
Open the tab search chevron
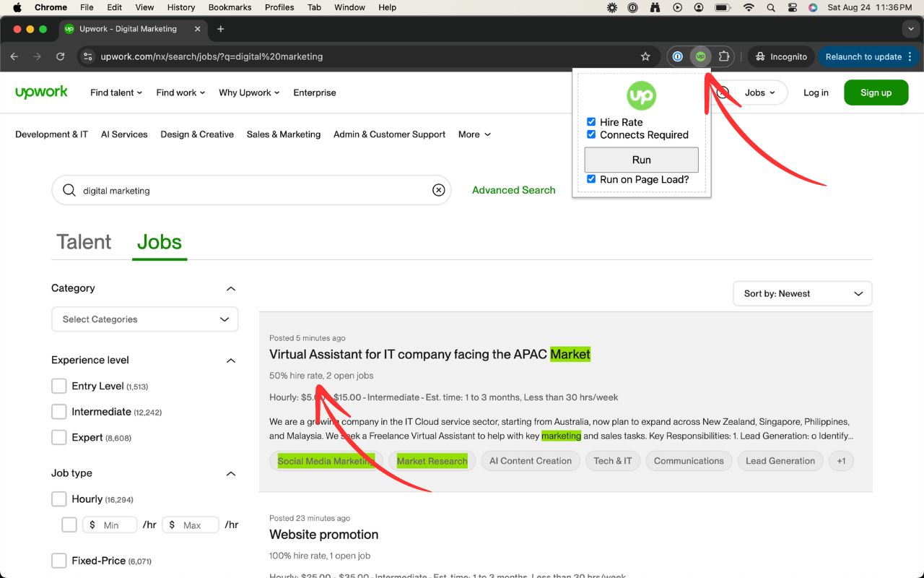(x=910, y=29)
